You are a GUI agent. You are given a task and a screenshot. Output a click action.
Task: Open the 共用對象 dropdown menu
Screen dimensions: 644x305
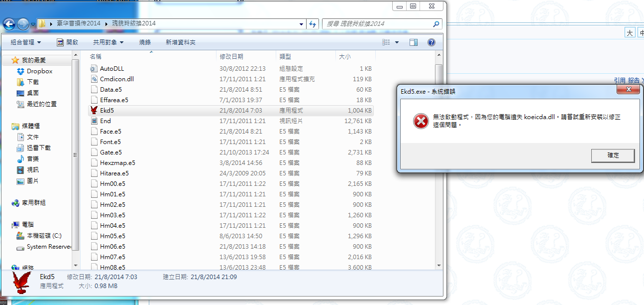(x=108, y=42)
